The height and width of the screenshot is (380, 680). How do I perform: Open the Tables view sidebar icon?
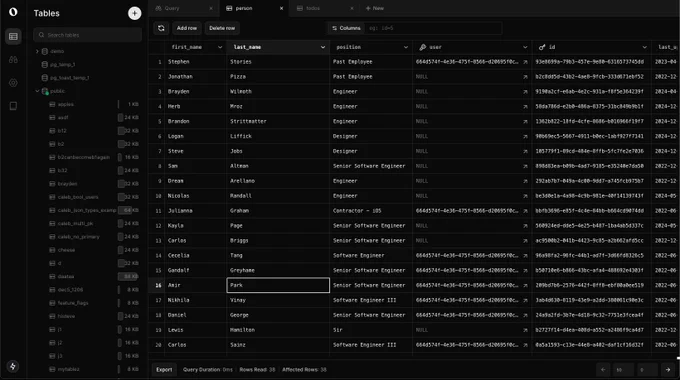13,36
